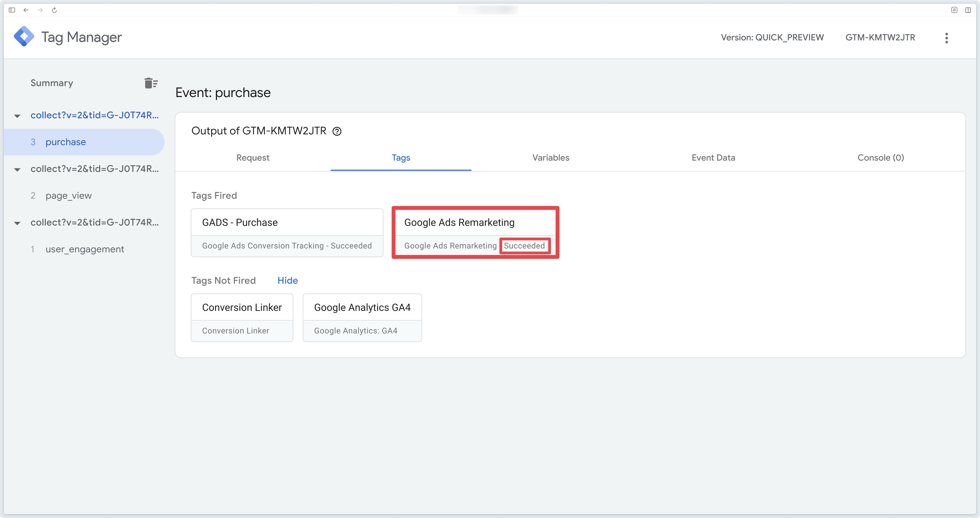Collapse the first collect request above purchase
The height and width of the screenshot is (518, 980).
pyautogui.click(x=17, y=116)
